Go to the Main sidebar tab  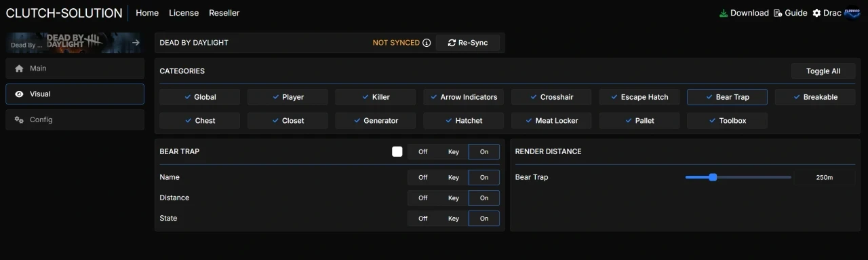(x=75, y=69)
